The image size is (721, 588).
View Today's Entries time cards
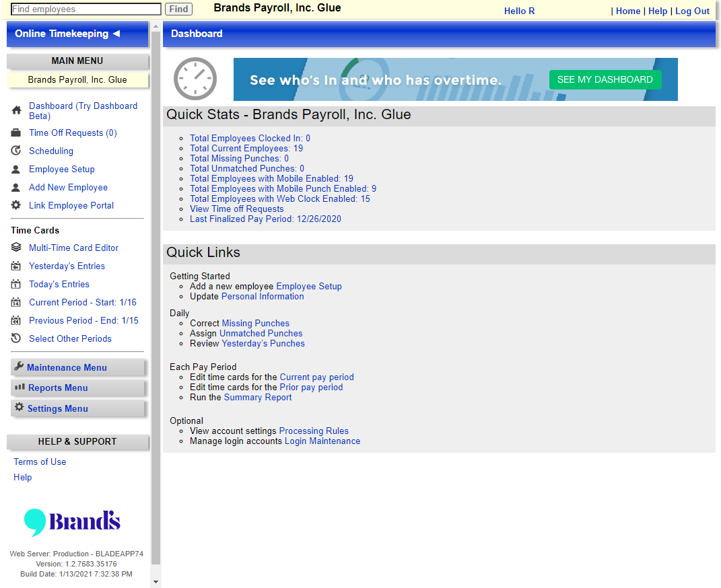click(x=59, y=285)
